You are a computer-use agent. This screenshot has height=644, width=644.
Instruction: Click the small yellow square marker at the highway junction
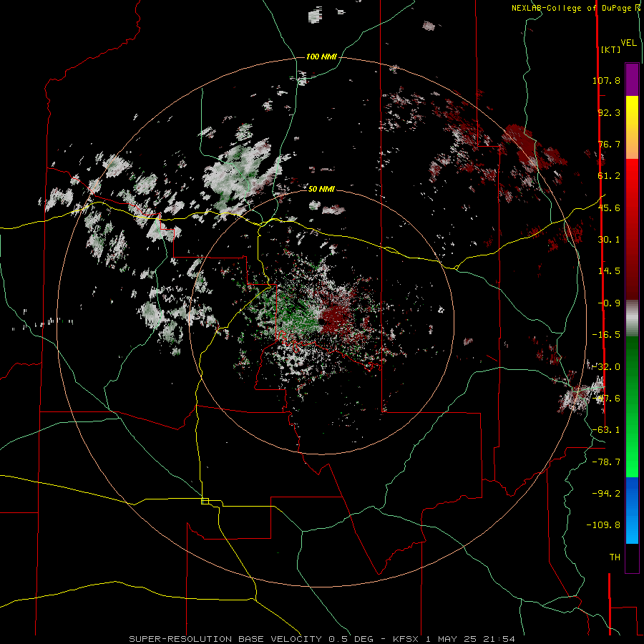pos(205,501)
